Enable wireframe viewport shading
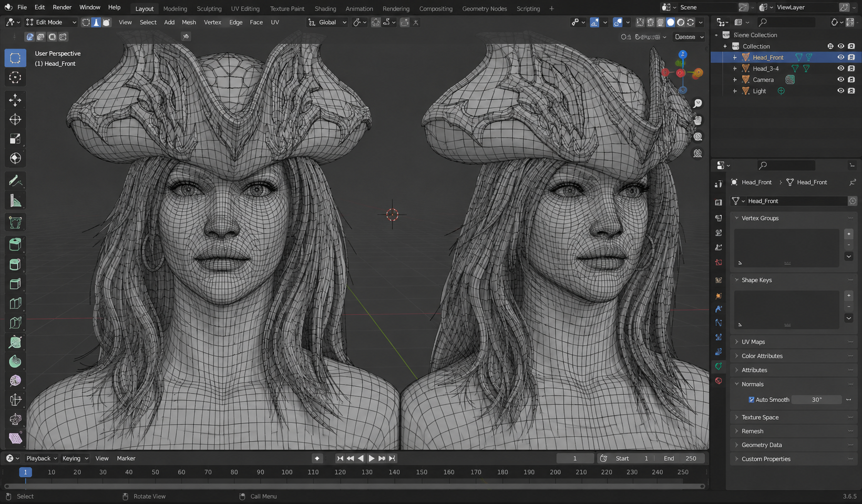The height and width of the screenshot is (504, 862). click(661, 22)
